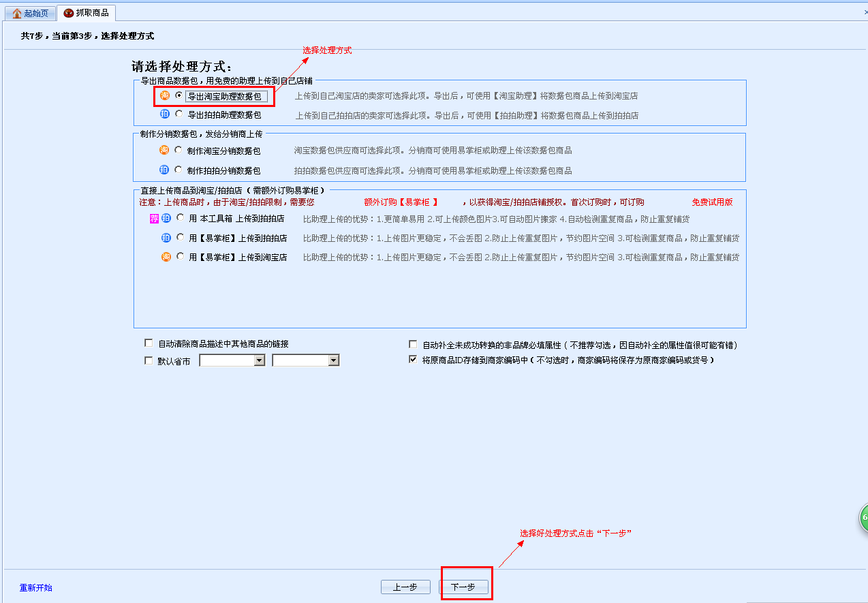This screenshot has height=603, width=868.
Task: Switch to the 起始页 tab
Action: pos(30,14)
